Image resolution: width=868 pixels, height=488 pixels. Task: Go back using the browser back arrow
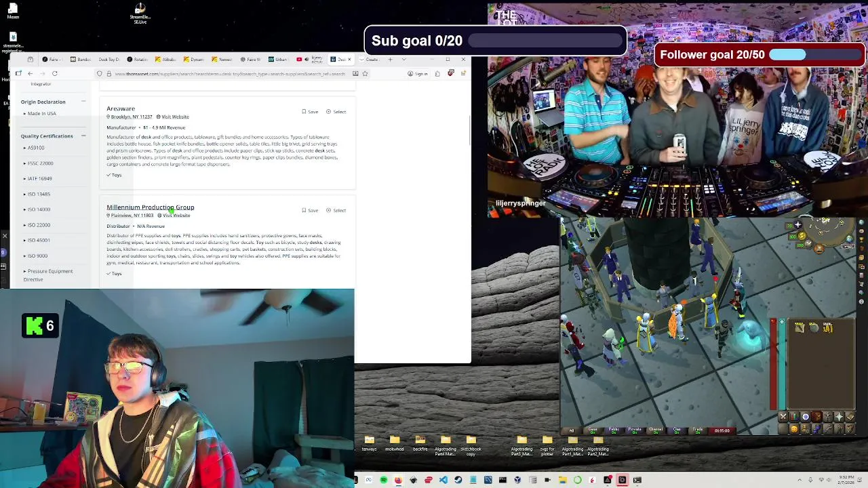30,73
